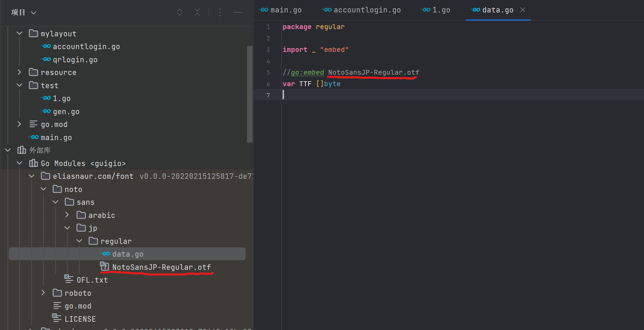The image size is (644, 330).
Task: Click the regular folder icon
Action: click(93, 241)
